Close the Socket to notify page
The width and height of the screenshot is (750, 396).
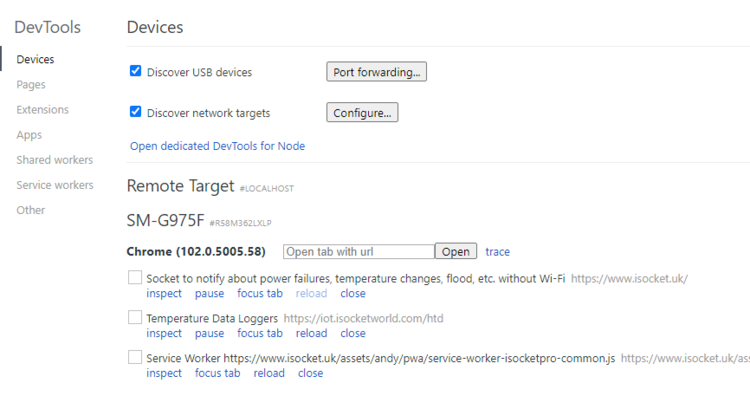coord(353,294)
